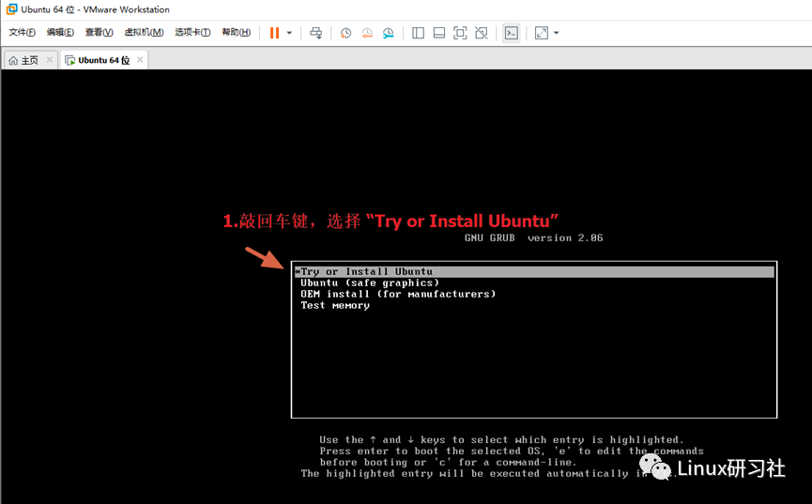Click the VMware Workstation title bar logo
This screenshot has width=812, height=504.
coord(11,9)
